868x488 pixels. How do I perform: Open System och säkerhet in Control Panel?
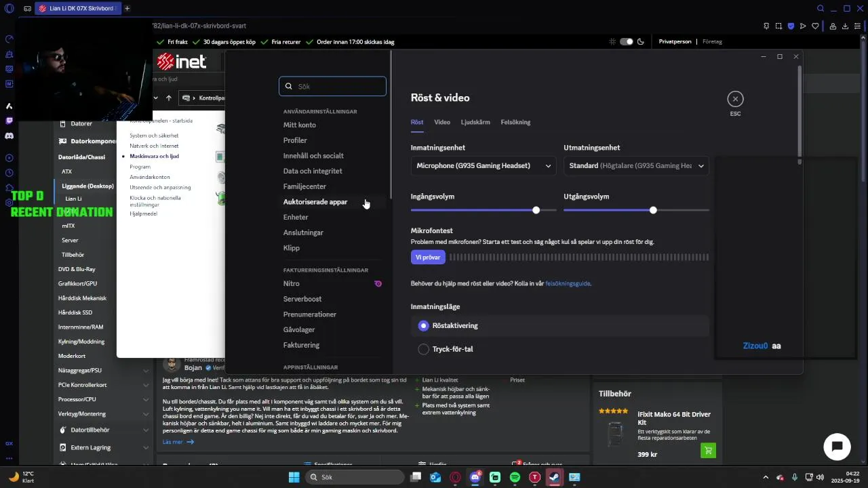point(154,136)
